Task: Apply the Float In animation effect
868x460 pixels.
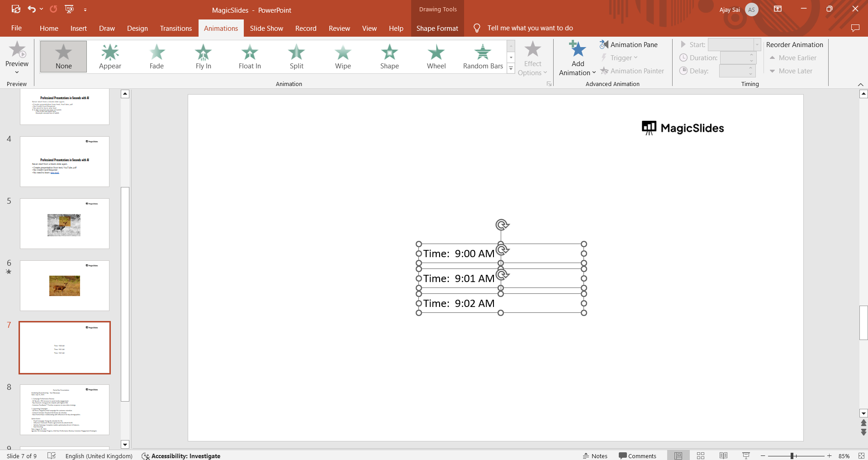Action: click(250, 57)
